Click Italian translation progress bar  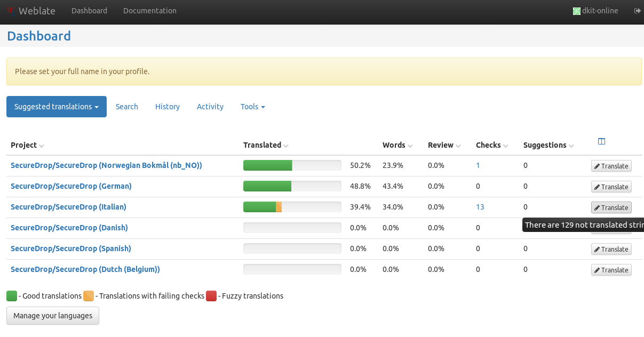(x=292, y=207)
